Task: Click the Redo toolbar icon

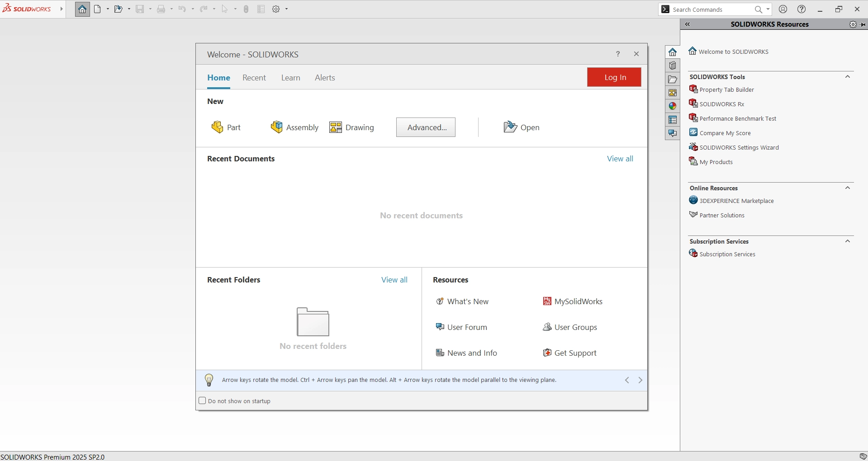Action: [x=204, y=9]
